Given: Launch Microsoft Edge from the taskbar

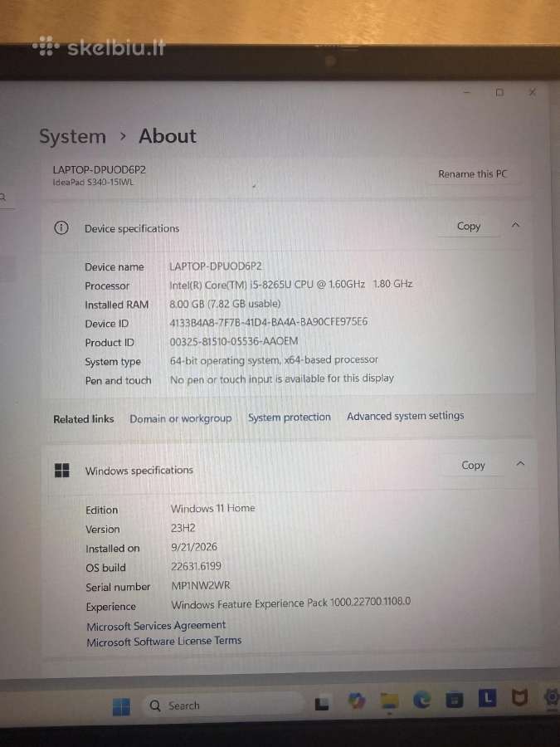Looking at the screenshot, I should 422,700.
